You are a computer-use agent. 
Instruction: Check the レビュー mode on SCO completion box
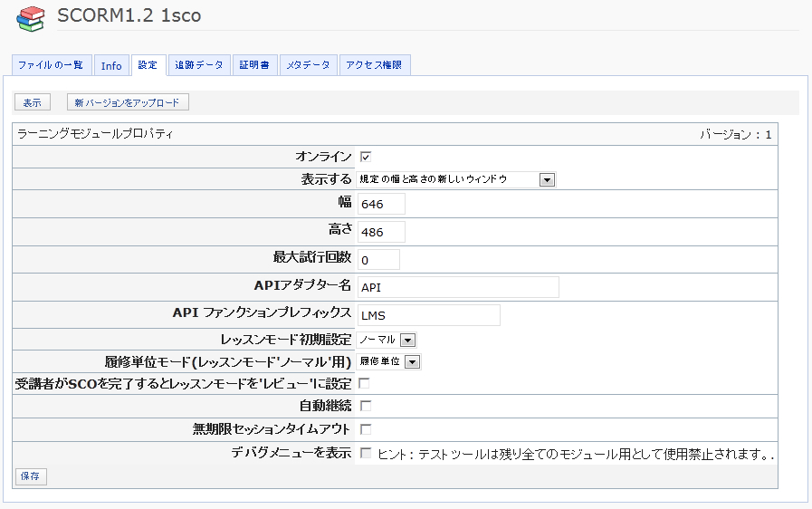[363, 384]
